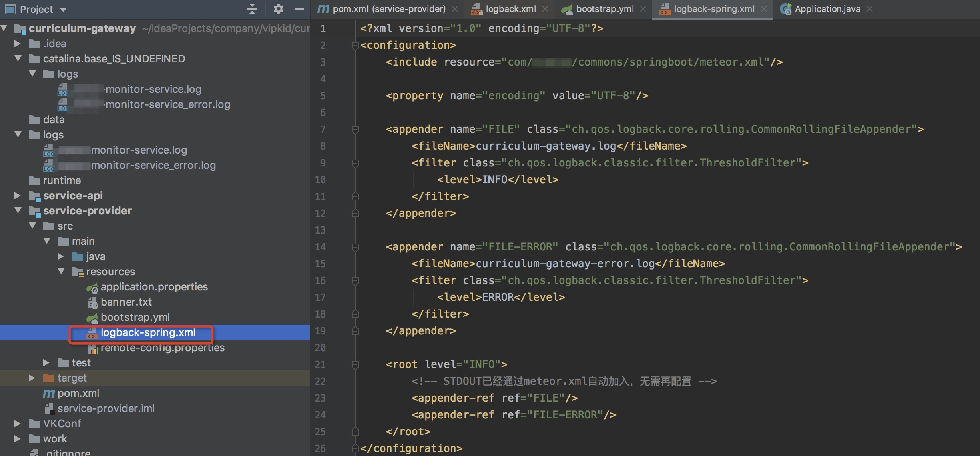
Task: Click the Spring leaf icon of bootstrap.yml file
Action: click(92, 318)
